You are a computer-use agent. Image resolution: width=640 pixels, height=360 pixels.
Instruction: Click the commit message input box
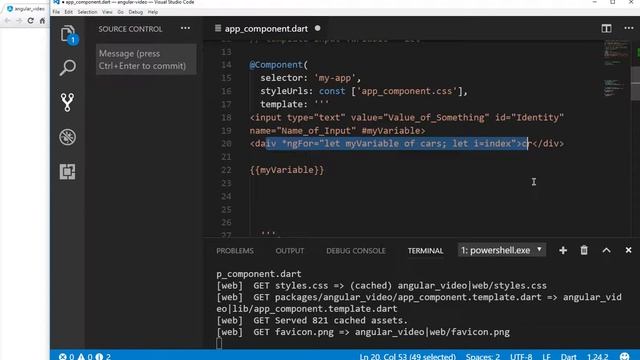(x=146, y=60)
